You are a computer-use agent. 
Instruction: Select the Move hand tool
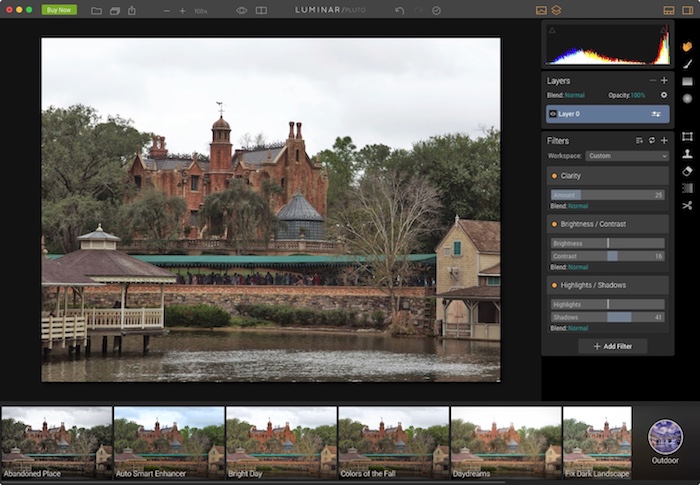(687, 46)
